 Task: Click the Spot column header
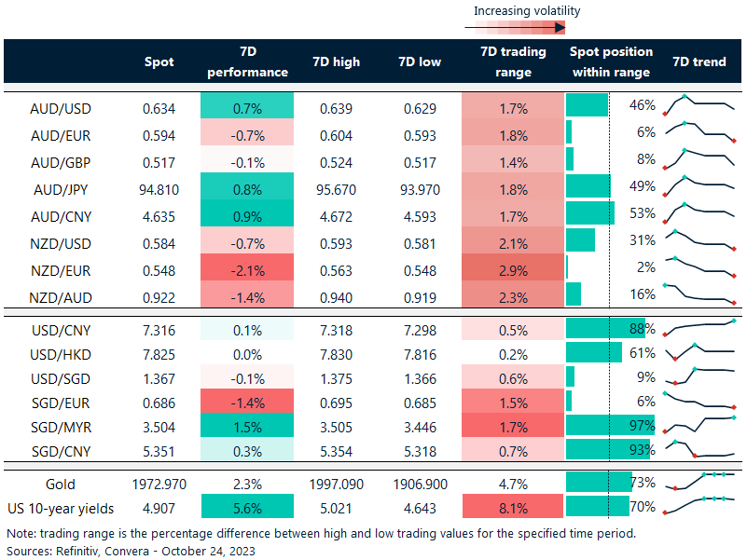point(159,62)
